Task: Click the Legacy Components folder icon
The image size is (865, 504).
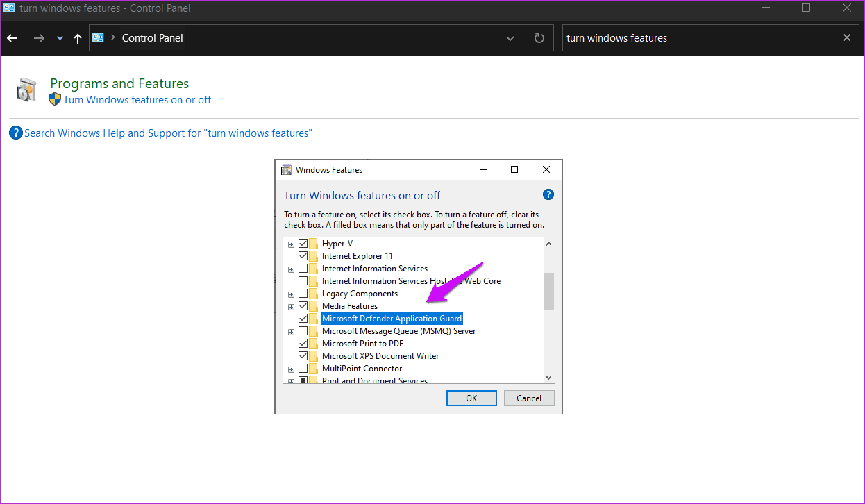Action: pyautogui.click(x=314, y=294)
